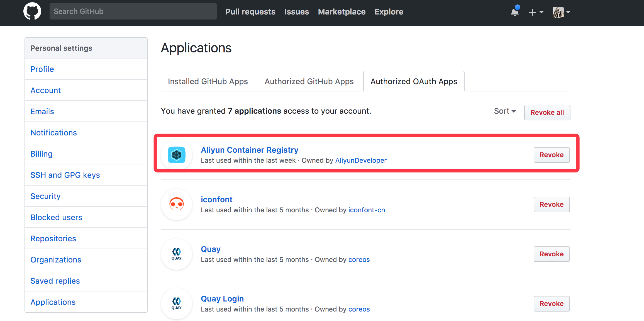The image size is (644, 321).
Task: Open Organizations settings in sidebar
Action: tap(86, 260)
